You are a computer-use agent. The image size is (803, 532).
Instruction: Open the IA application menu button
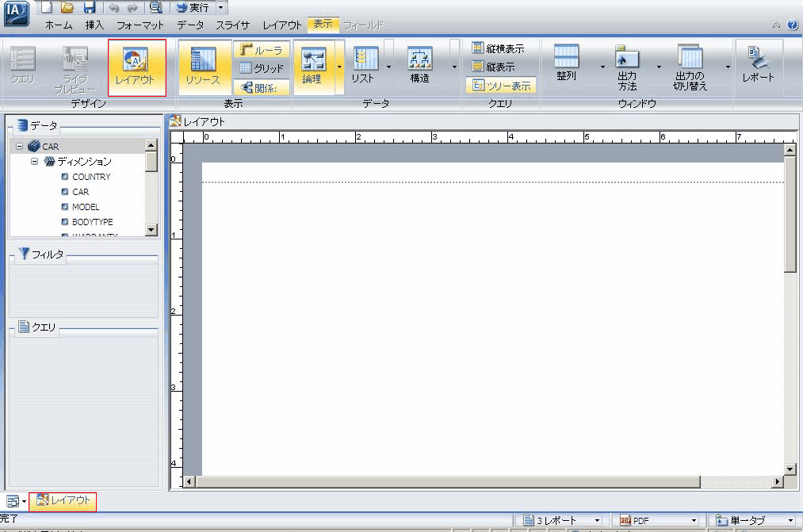point(17,13)
